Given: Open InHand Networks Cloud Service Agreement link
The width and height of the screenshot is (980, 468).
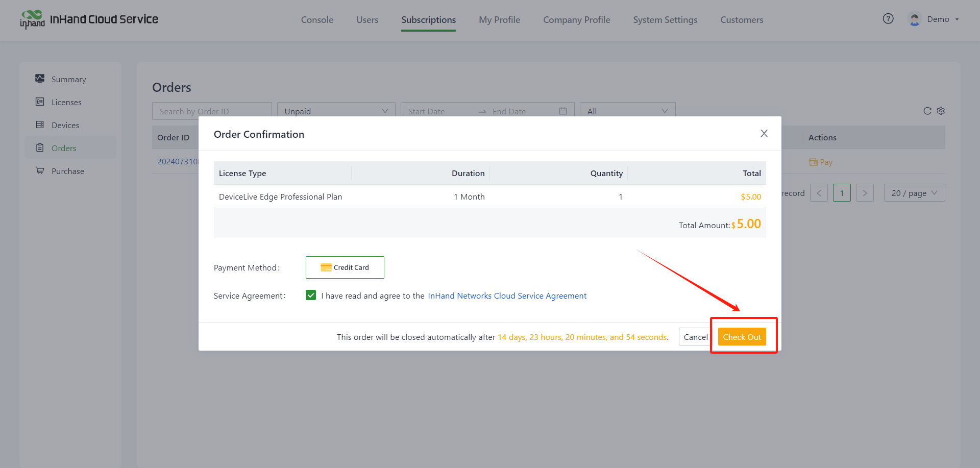Looking at the screenshot, I should (x=507, y=296).
